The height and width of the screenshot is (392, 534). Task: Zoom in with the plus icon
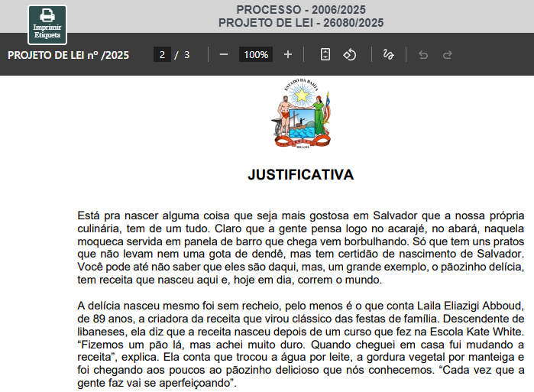(288, 55)
